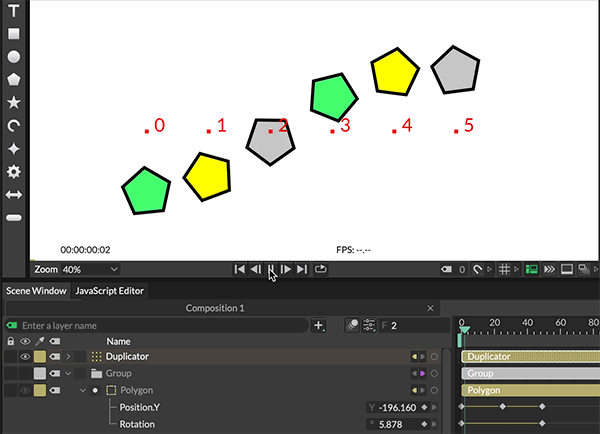
Task: Toggle visibility of the Group layer
Action: tap(25, 373)
